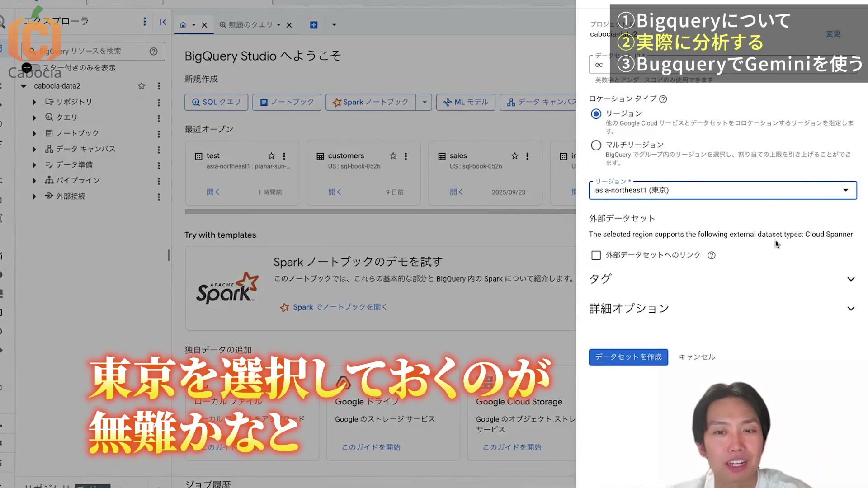Expand the クエリ tree node

(x=34, y=118)
